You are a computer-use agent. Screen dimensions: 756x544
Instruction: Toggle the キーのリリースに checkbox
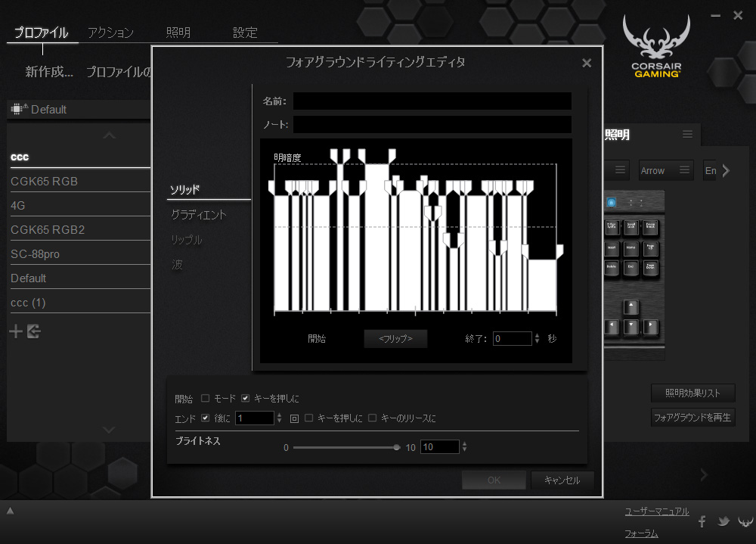[373, 418]
